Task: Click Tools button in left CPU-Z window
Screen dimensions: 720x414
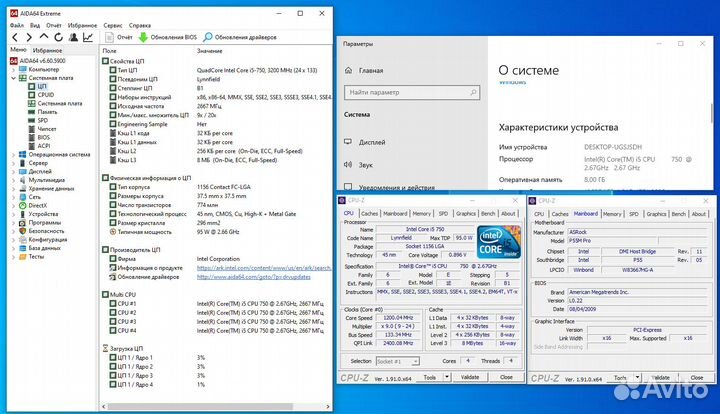Action: (430, 377)
